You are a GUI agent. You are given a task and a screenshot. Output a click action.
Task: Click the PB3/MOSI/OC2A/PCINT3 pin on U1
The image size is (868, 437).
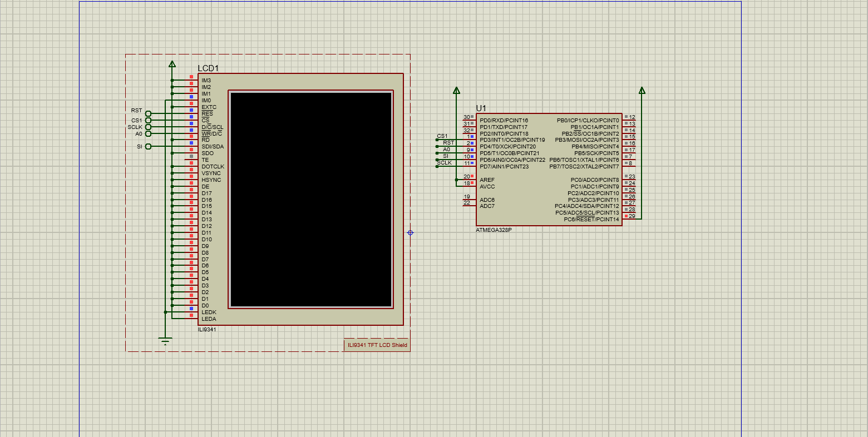coord(586,140)
